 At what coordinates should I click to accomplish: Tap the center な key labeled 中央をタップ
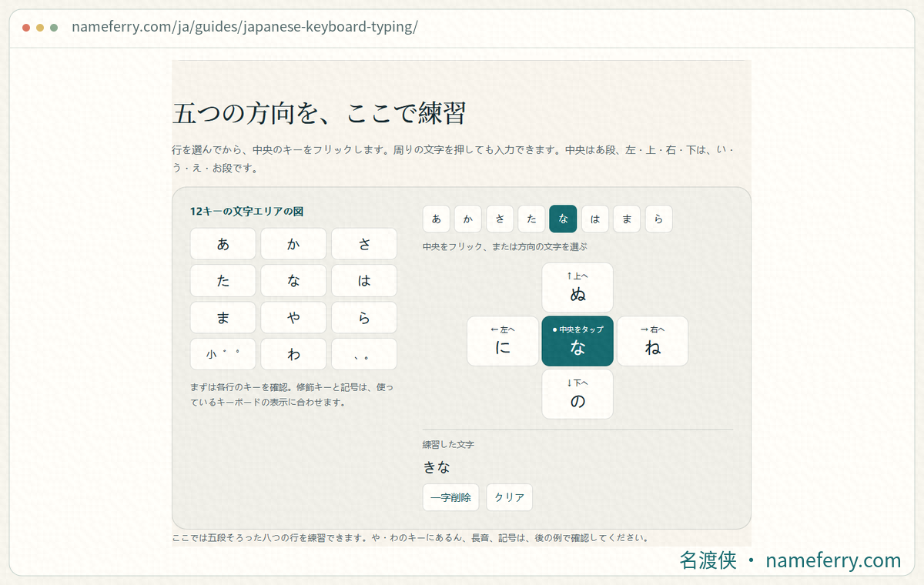(577, 341)
